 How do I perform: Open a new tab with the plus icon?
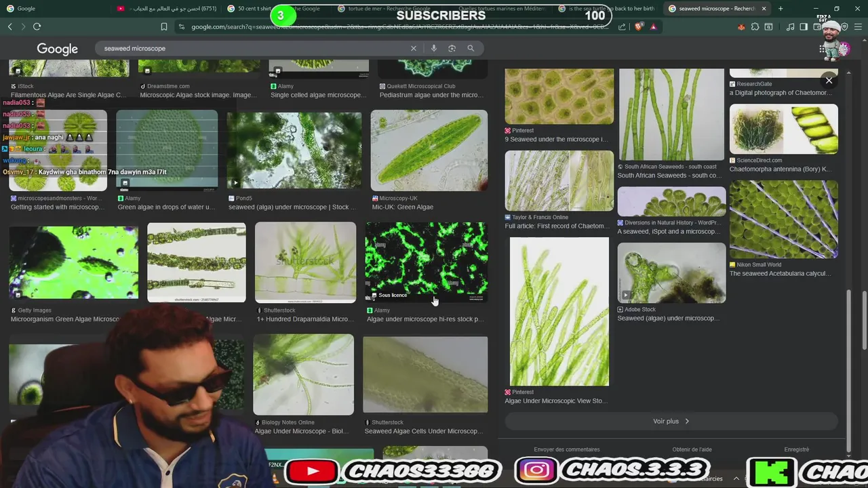pos(781,8)
